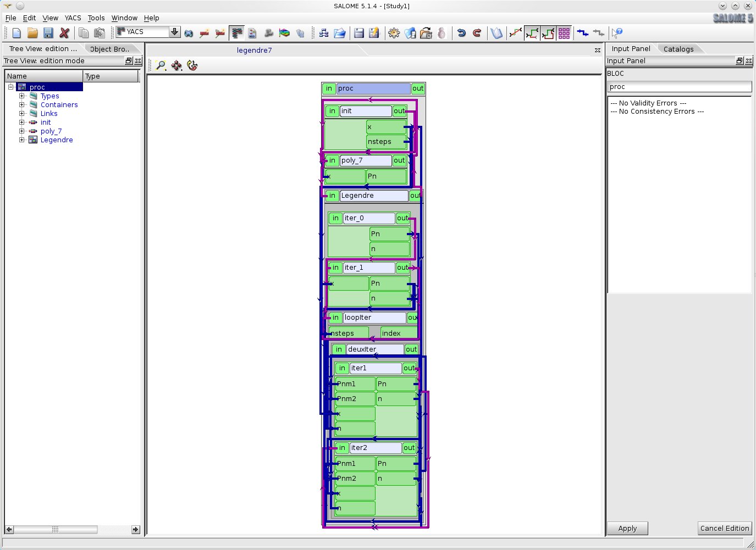756x550 pixels.
Task: Click the purple grid arrange nodes icon
Action: point(564,33)
